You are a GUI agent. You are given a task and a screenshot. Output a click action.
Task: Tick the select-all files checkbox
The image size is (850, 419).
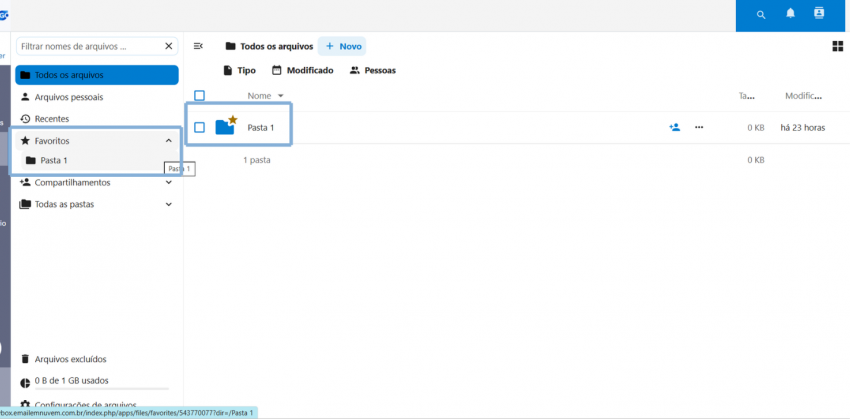(199, 96)
